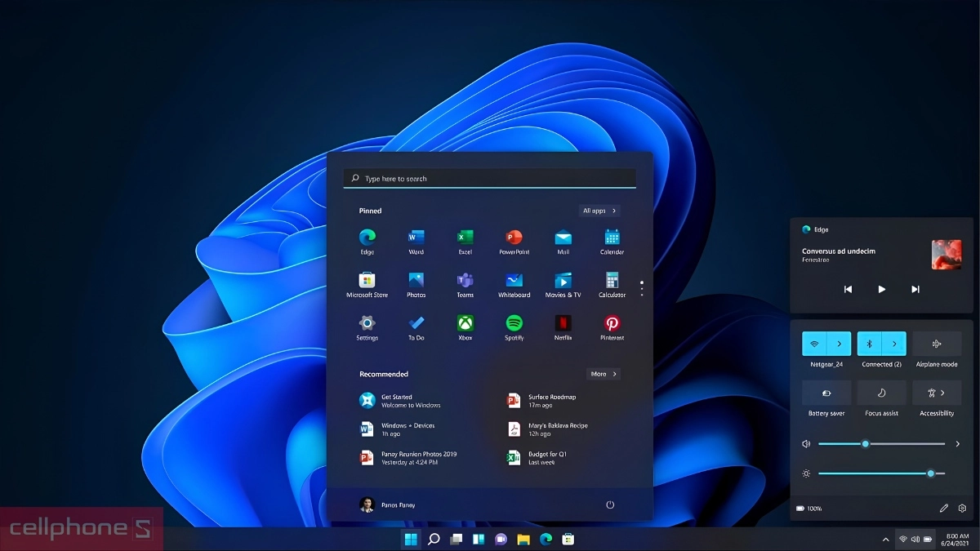980x551 pixels.
Task: Launch Microsoft Store from pinned apps
Action: click(367, 284)
